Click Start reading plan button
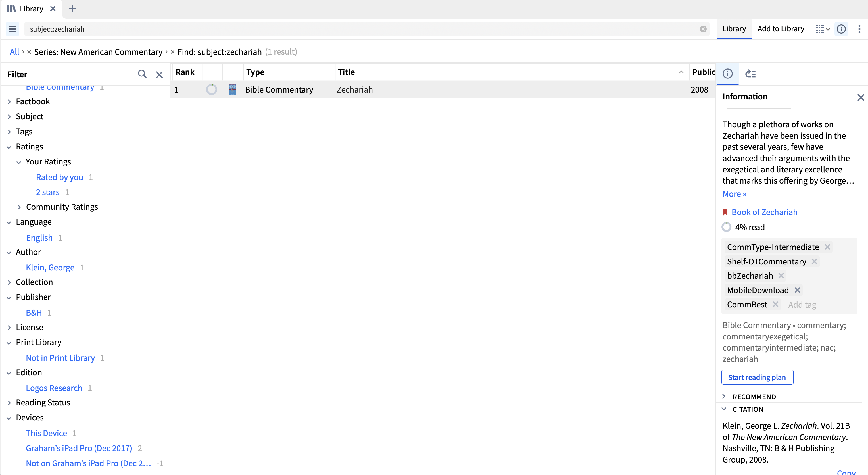Screen dimensions: 868x475 pyautogui.click(x=757, y=377)
